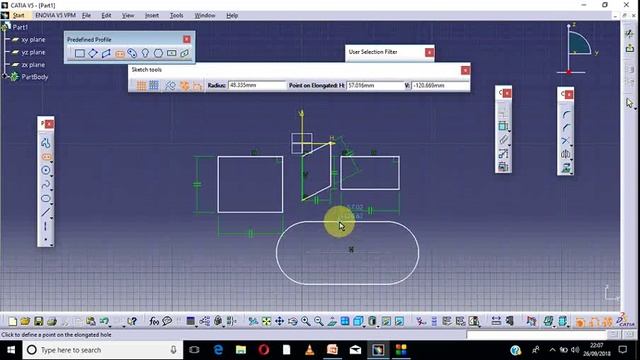Click the Constraint tool in Constraint toolbar
The image size is (640, 360).
[503, 126]
